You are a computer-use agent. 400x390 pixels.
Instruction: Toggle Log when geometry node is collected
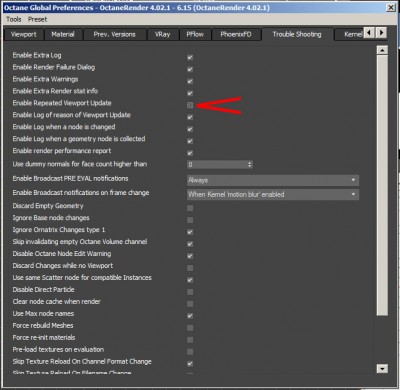190,141
